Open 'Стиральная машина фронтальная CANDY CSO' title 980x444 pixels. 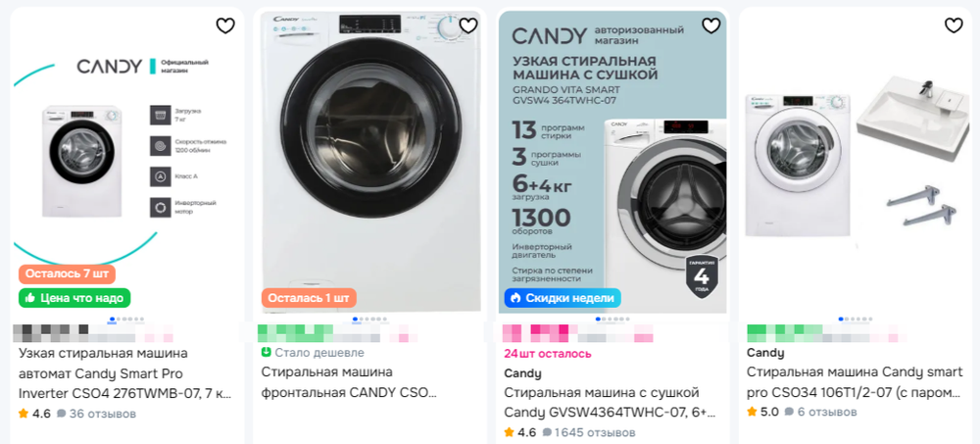coord(347,382)
